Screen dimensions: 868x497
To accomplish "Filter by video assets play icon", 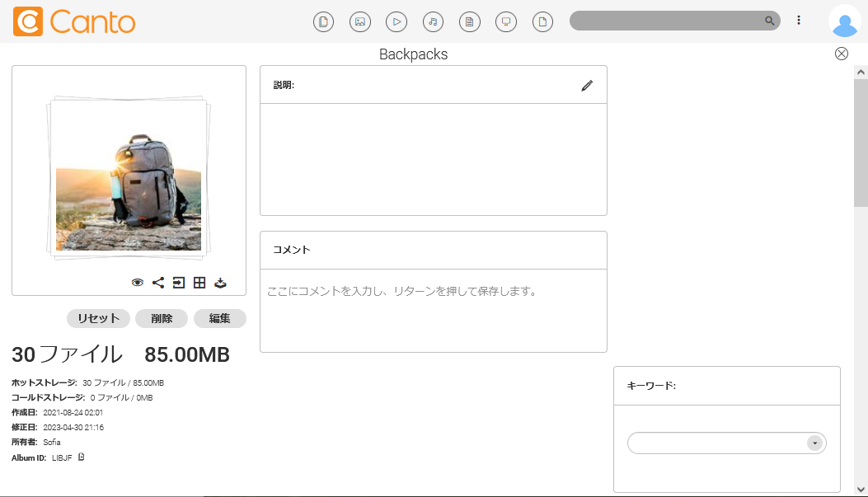I will pyautogui.click(x=396, y=22).
